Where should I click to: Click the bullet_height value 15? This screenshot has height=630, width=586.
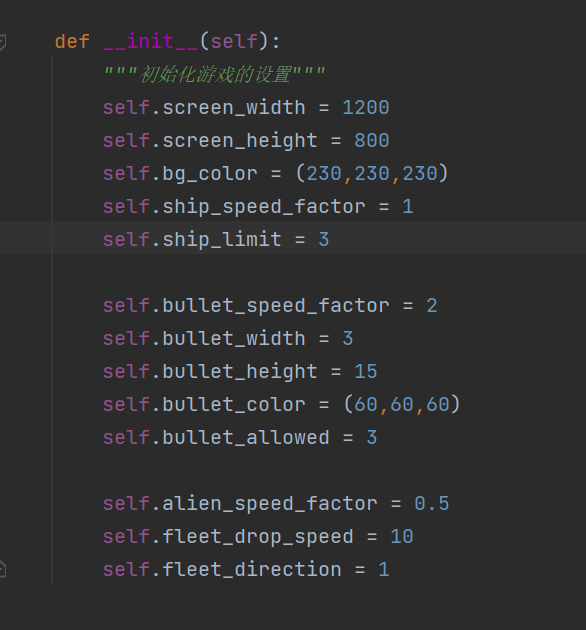366,371
